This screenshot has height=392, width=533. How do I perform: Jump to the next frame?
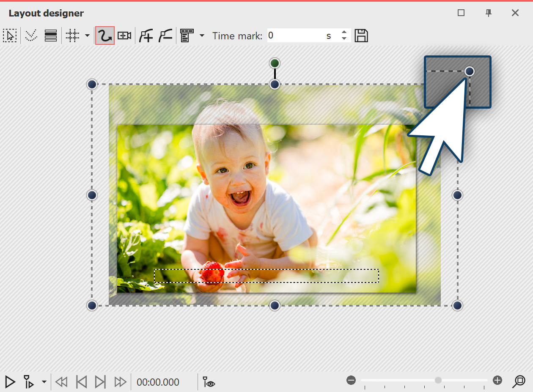[x=100, y=382]
